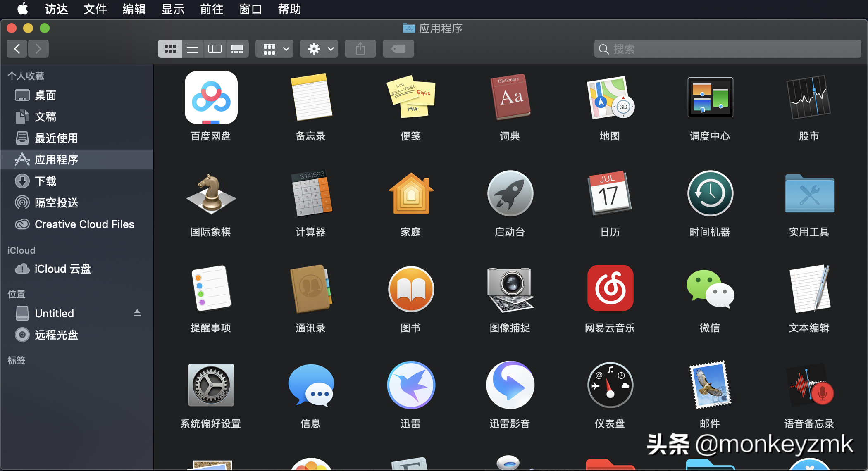Select the 计算器 calculator icon

click(311, 193)
